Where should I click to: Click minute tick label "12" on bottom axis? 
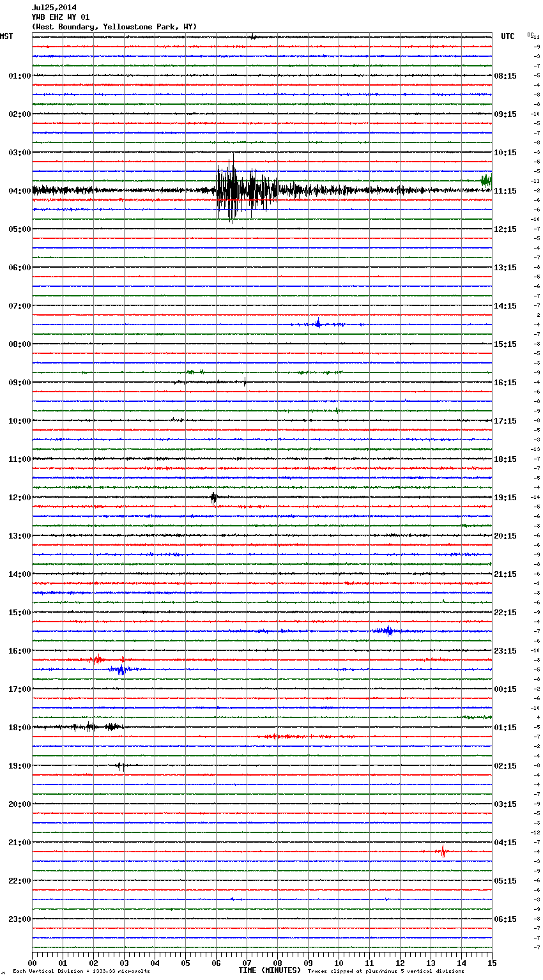(400, 963)
